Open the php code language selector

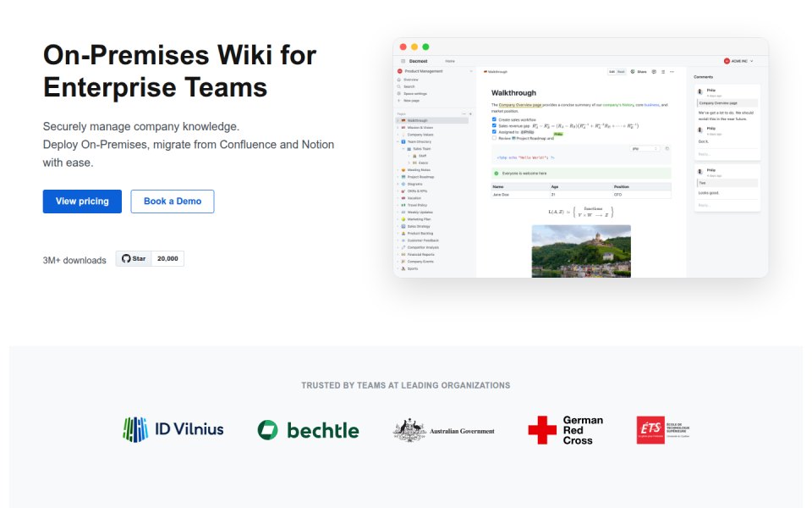(645, 149)
